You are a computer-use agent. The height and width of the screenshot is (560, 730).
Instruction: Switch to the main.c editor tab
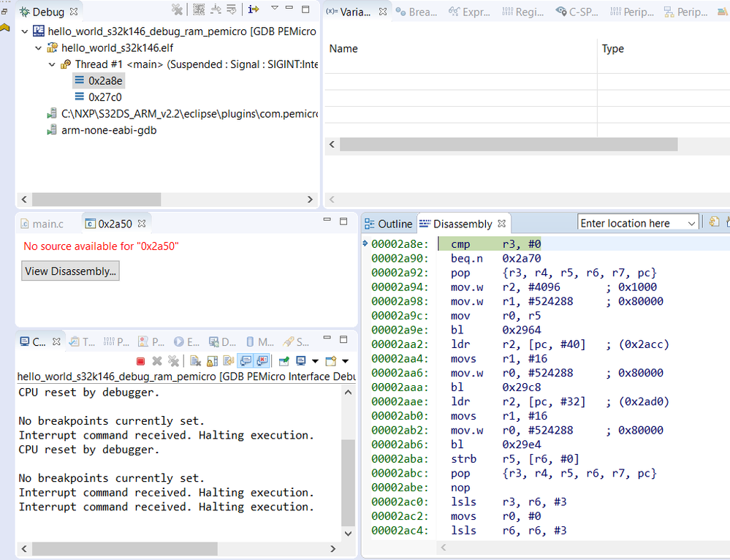41,224
